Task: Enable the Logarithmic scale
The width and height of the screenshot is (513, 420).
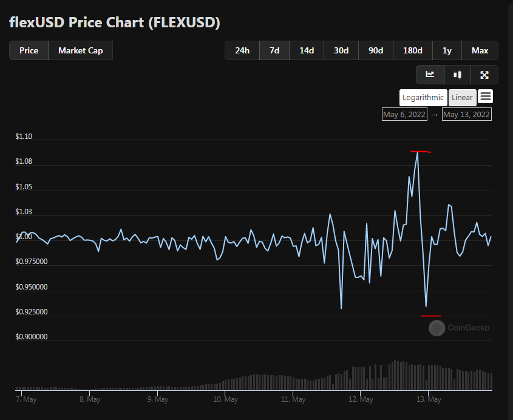Action: pyautogui.click(x=423, y=98)
